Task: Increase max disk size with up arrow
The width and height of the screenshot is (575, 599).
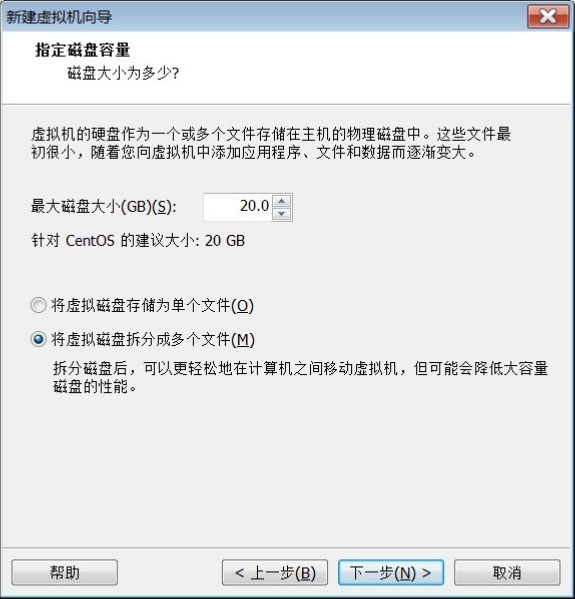Action: tap(282, 201)
